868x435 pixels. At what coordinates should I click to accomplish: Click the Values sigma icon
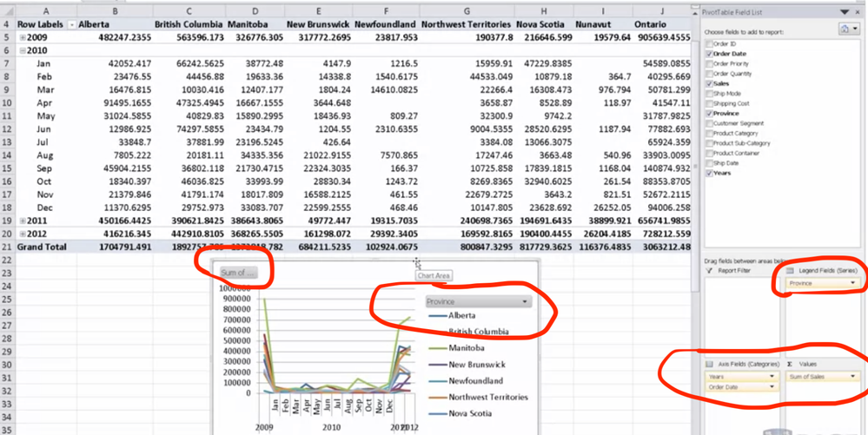tap(790, 364)
